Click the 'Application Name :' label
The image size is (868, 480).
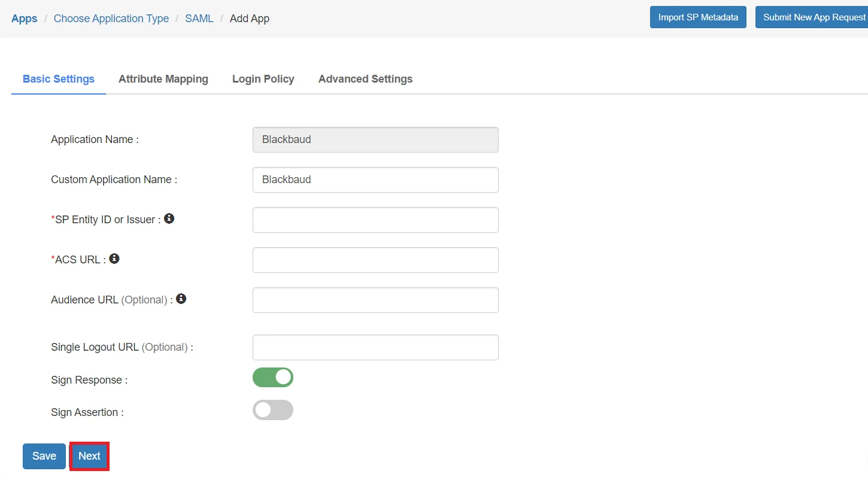95,139
